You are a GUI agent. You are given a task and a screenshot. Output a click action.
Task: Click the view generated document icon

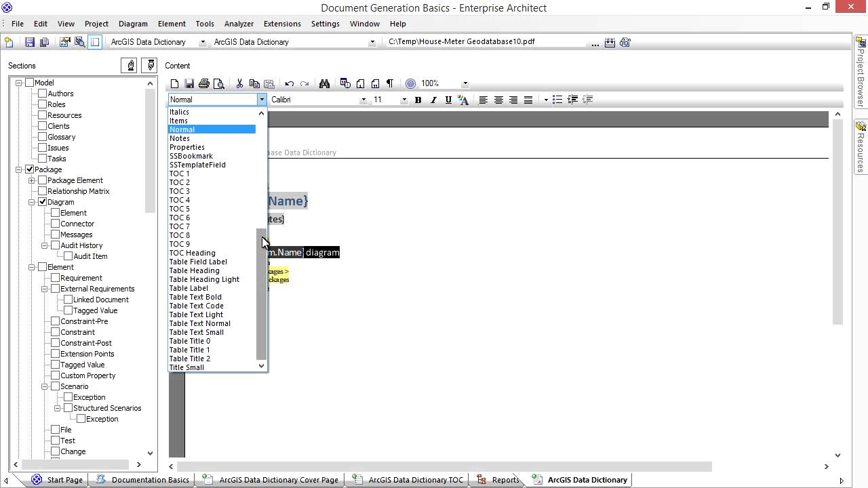pyautogui.click(x=625, y=42)
